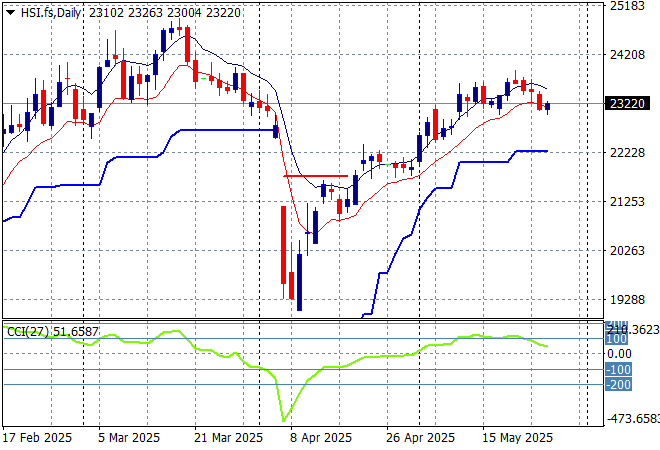Click the 5 Mar 2025 date label
The image size is (660, 450).
coord(129,438)
